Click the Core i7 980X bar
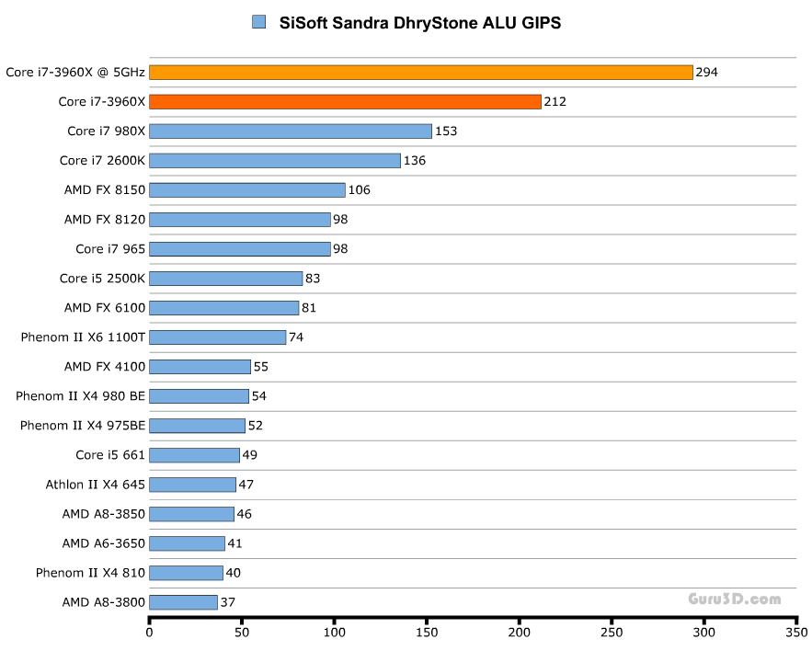 tap(290, 131)
